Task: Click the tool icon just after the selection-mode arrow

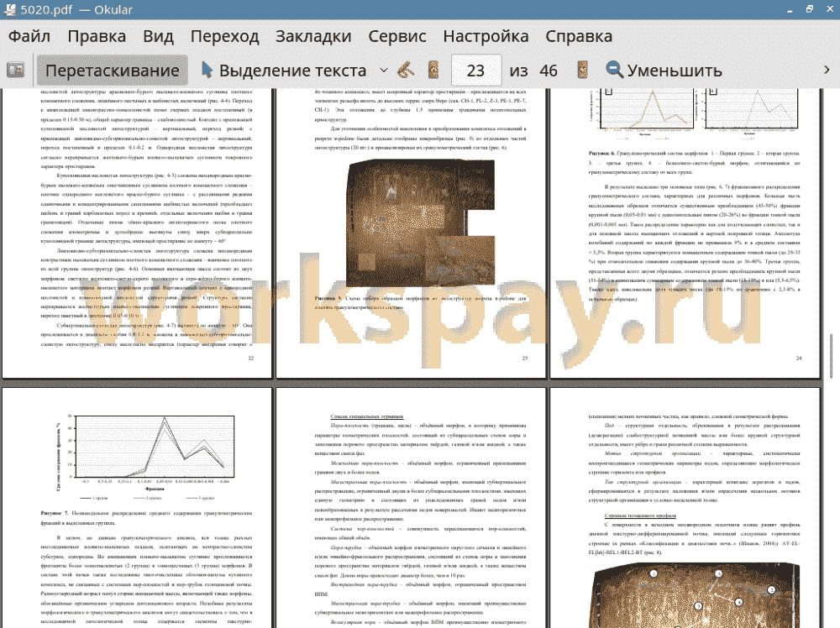Action: pyautogui.click(x=406, y=71)
